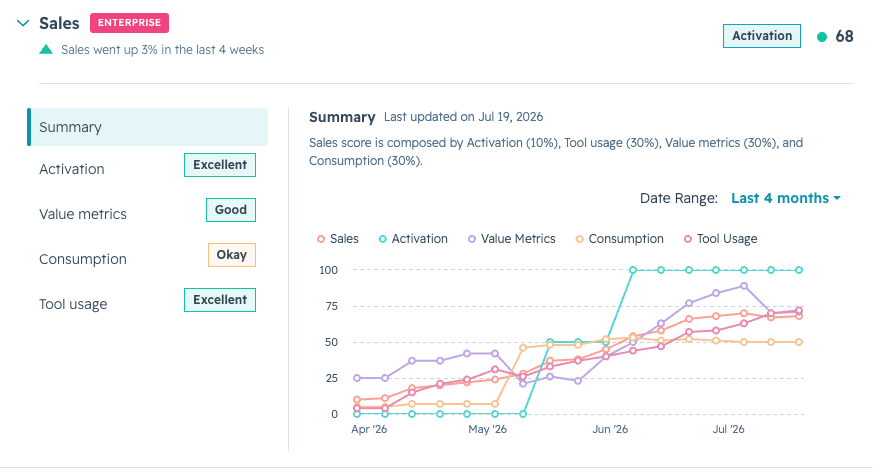Click the Okay badge beside Consumption
The image size is (873, 476).
[232, 255]
